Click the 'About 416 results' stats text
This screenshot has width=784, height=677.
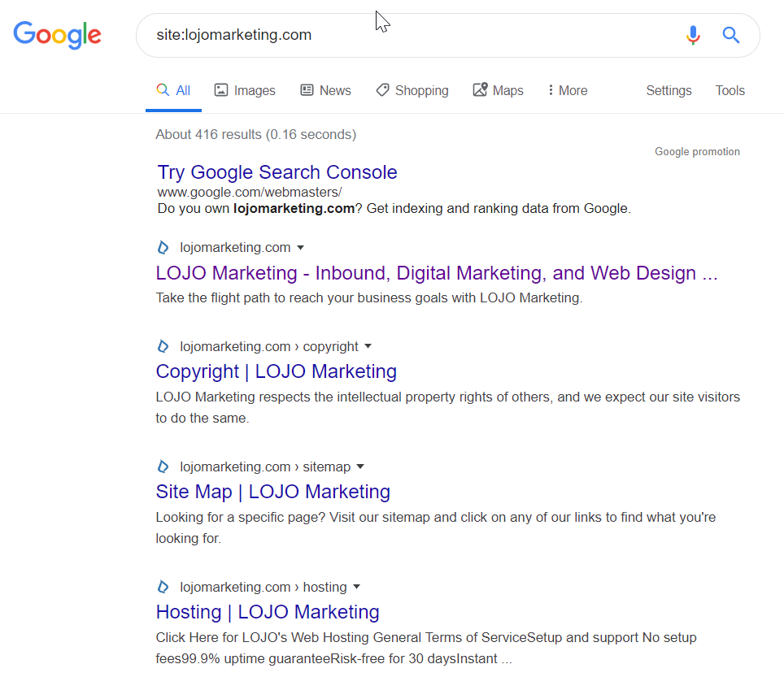tap(255, 134)
